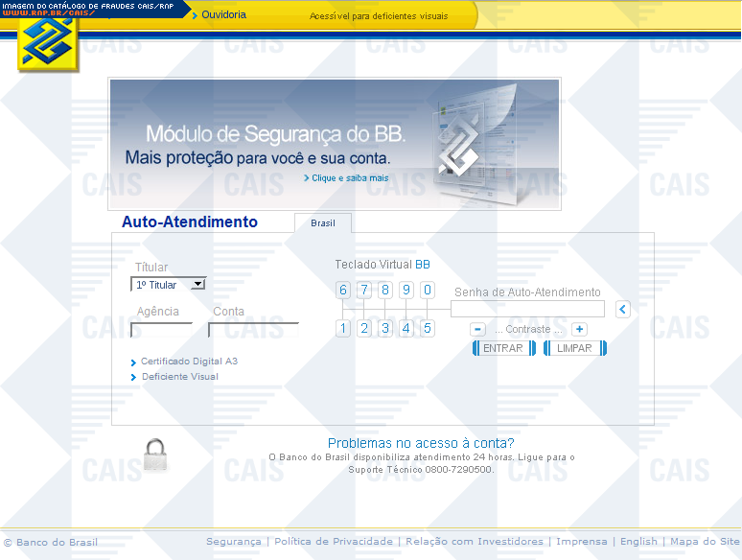Viewport: 742px width, 560px height.
Task: Focus the Agência input field
Action: pyautogui.click(x=161, y=330)
